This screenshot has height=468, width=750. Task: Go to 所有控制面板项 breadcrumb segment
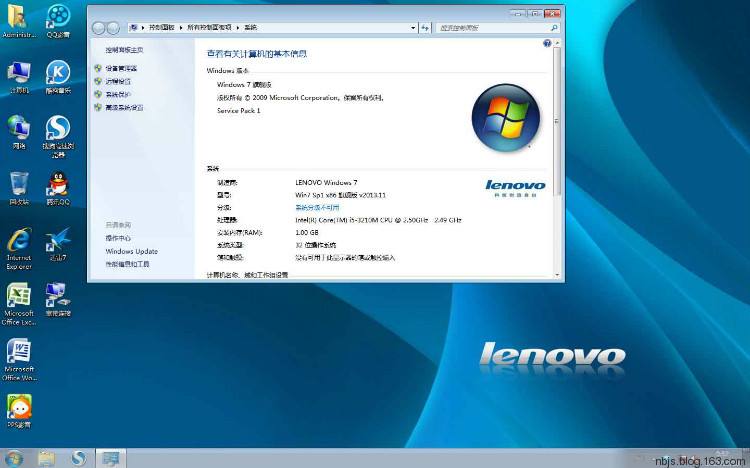(210, 28)
